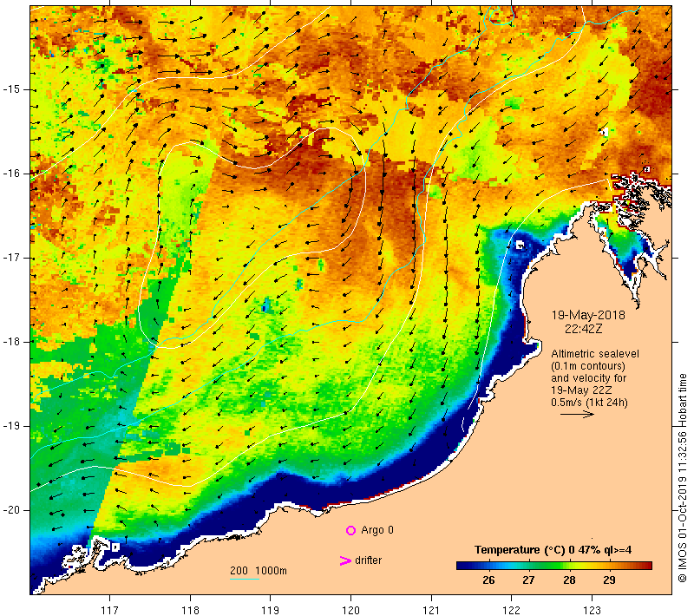694x616 pixels.
Task: Click the '120' longitude axis label
Action: (x=350, y=610)
